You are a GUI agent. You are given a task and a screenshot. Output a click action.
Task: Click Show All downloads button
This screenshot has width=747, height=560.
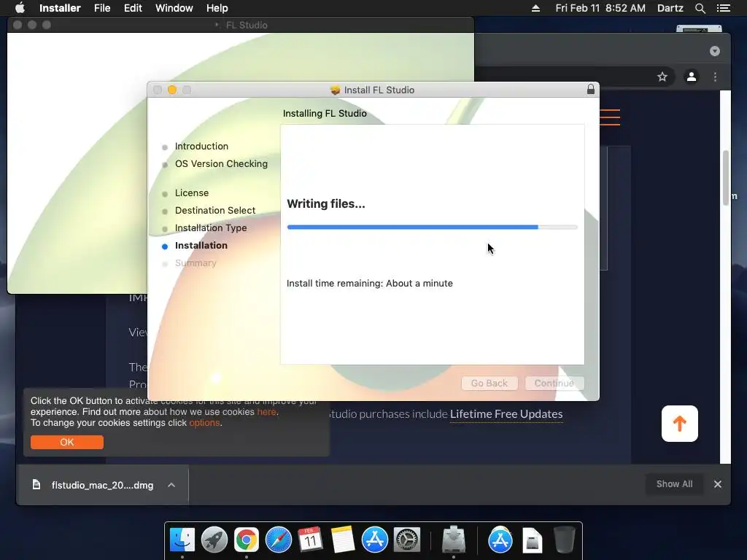coord(674,484)
